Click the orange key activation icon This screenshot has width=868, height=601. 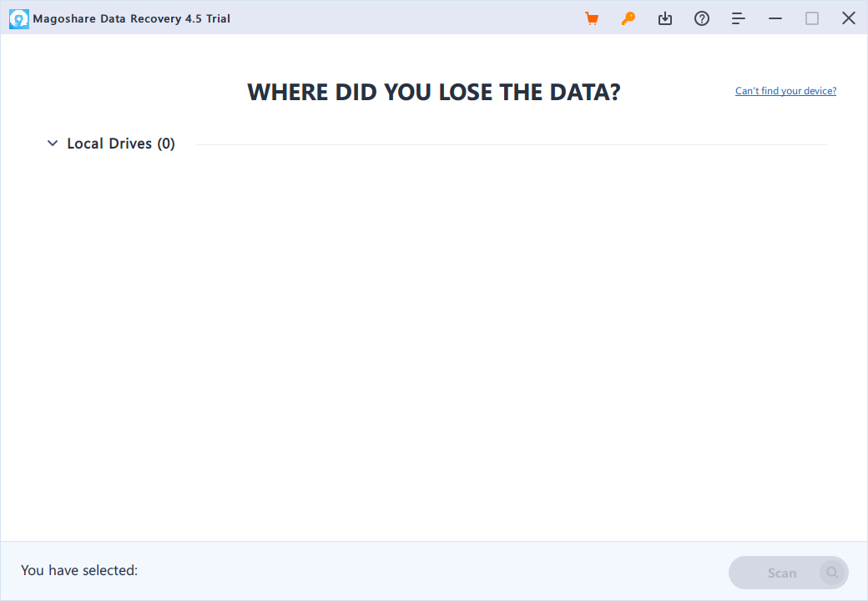click(x=628, y=18)
